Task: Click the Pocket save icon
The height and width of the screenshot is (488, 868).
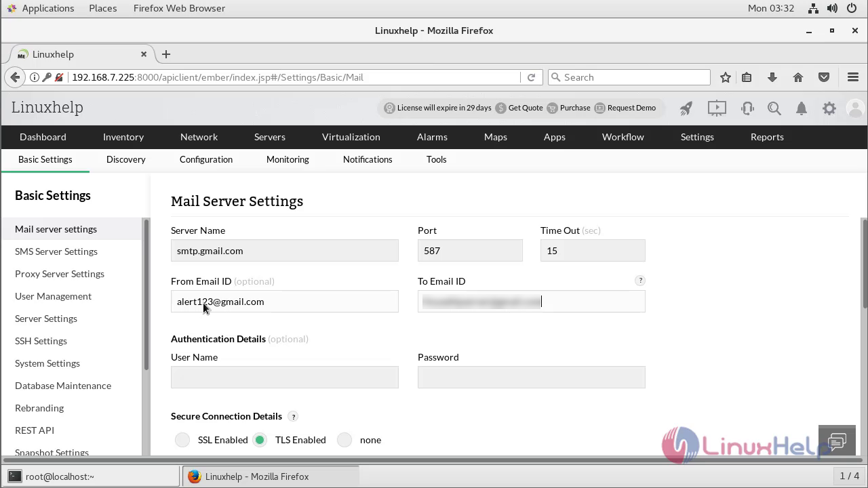Action: point(824,77)
